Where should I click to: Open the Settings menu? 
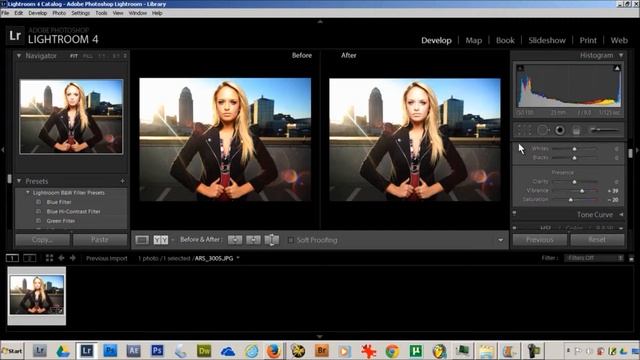(x=80, y=13)
